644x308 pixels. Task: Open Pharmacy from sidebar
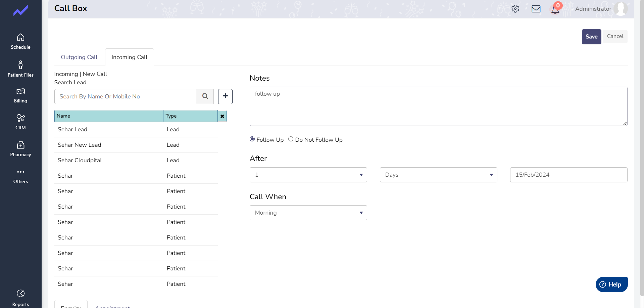(20, 149)
